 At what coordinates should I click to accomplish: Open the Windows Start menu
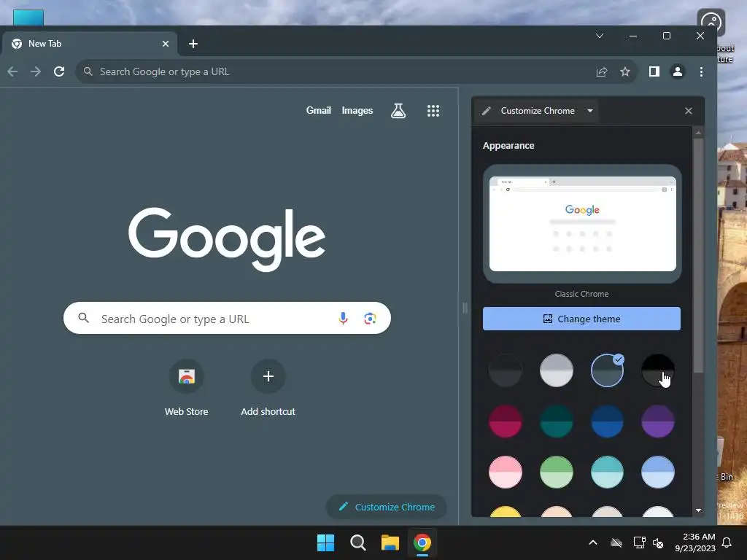pos(326,542)
